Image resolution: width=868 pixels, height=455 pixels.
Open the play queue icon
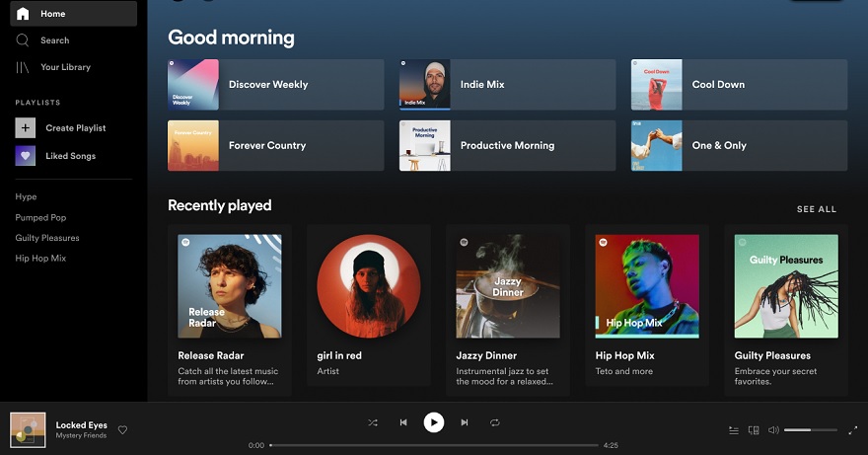click(x=734, y=430)
